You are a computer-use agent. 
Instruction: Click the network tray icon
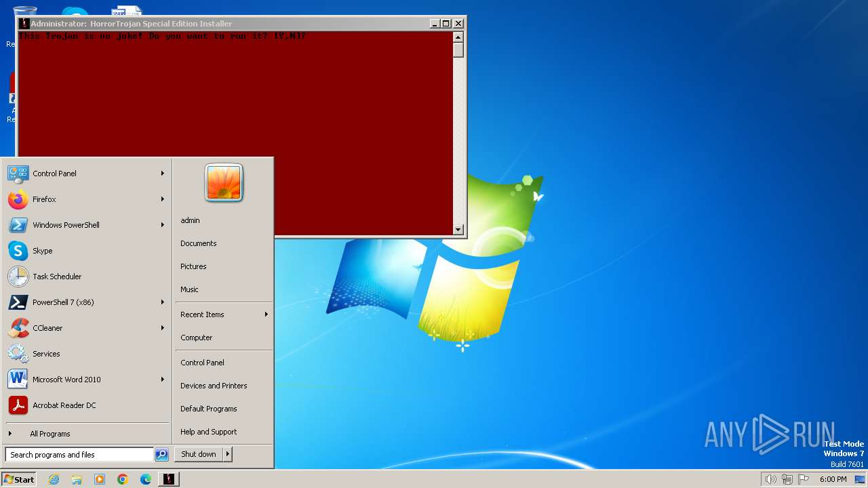tap(787, 479)
